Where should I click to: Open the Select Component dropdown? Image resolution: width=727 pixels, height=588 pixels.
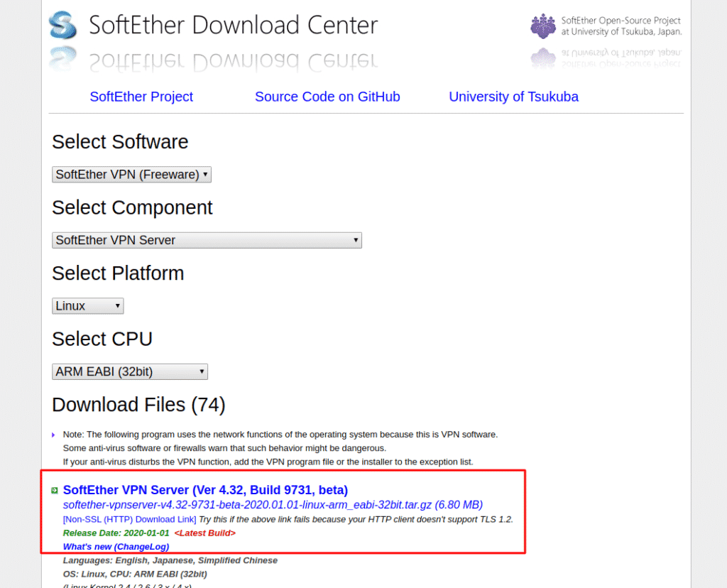[x=207, y=240]
